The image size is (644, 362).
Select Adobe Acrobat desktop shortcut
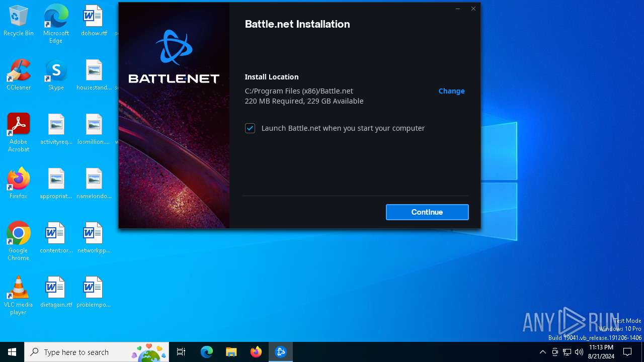19,133
